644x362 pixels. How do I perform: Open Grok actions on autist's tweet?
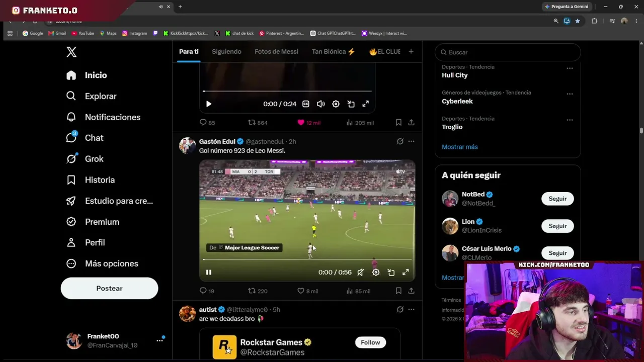pos(400,310)
